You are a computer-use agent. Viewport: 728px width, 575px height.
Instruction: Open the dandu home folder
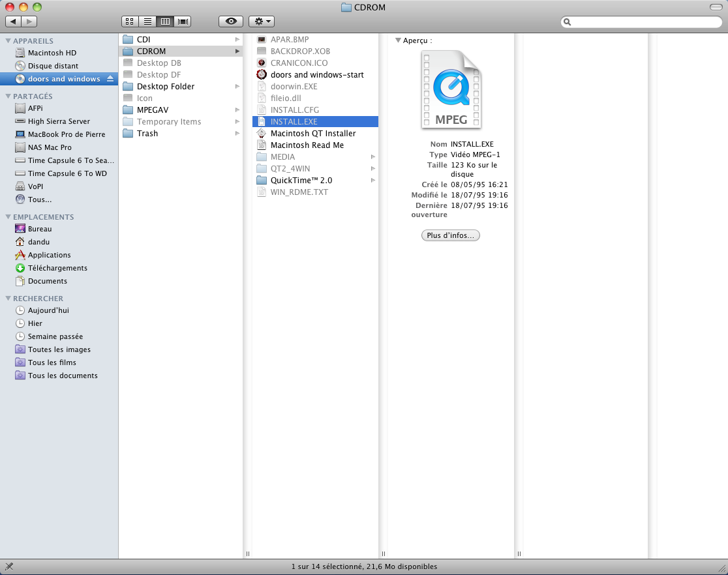[59, 242]
